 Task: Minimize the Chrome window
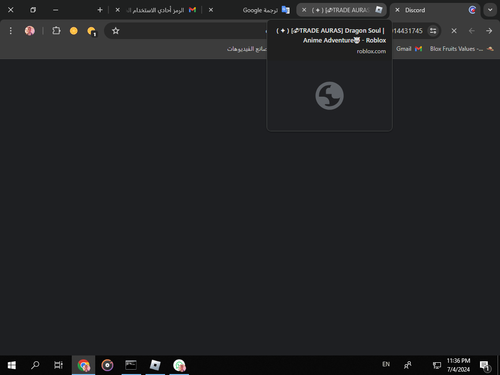tap(55, 10)
